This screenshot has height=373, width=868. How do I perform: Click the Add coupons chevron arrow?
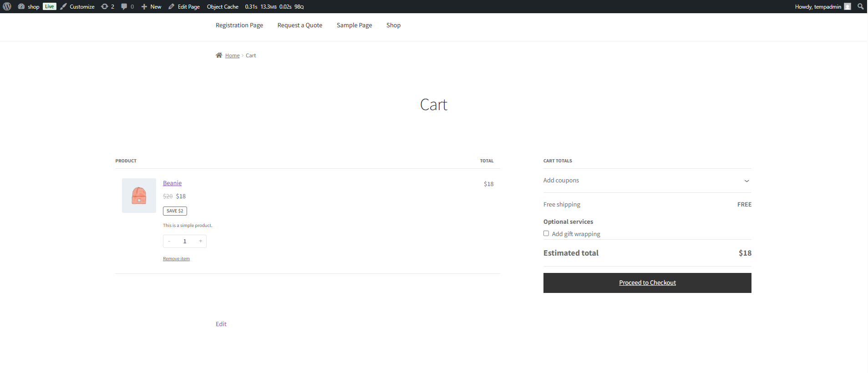tap(746, 181)
